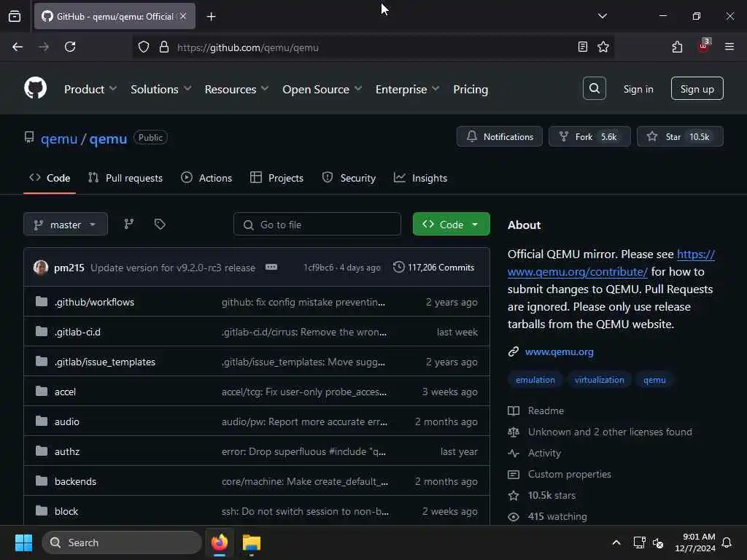Expand the Enterprise menu
The width and height of the screenshot is (747, 560).
pos(407,89)
